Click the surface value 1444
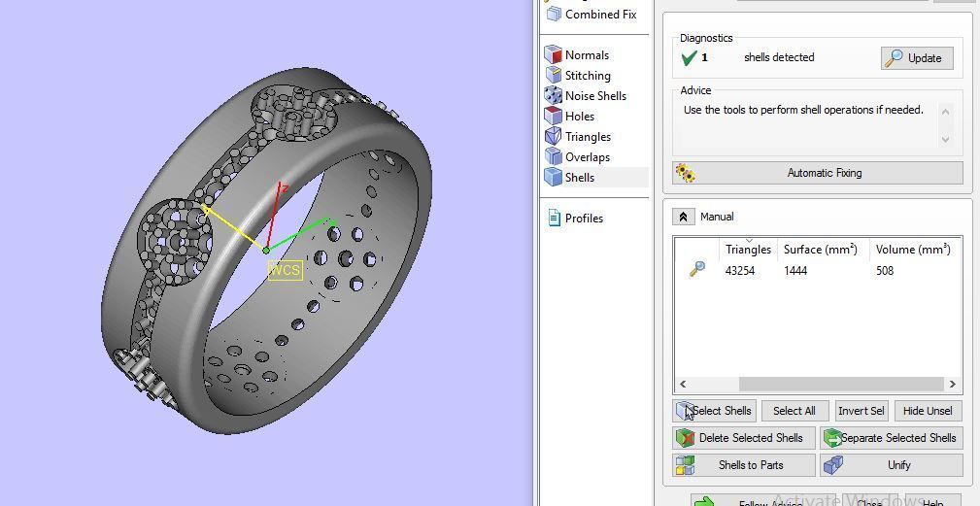980x506 pixels. pyautogui.click(x=795, y=271)
